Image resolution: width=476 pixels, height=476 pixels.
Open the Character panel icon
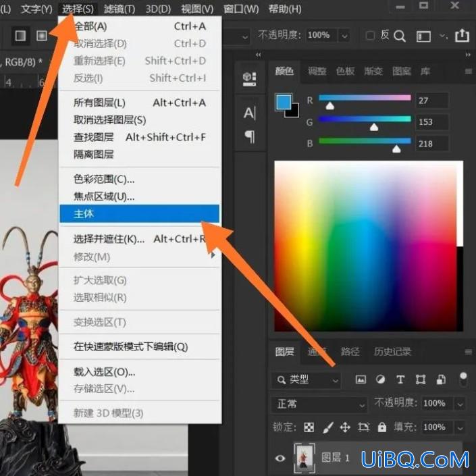pos(250,113)
